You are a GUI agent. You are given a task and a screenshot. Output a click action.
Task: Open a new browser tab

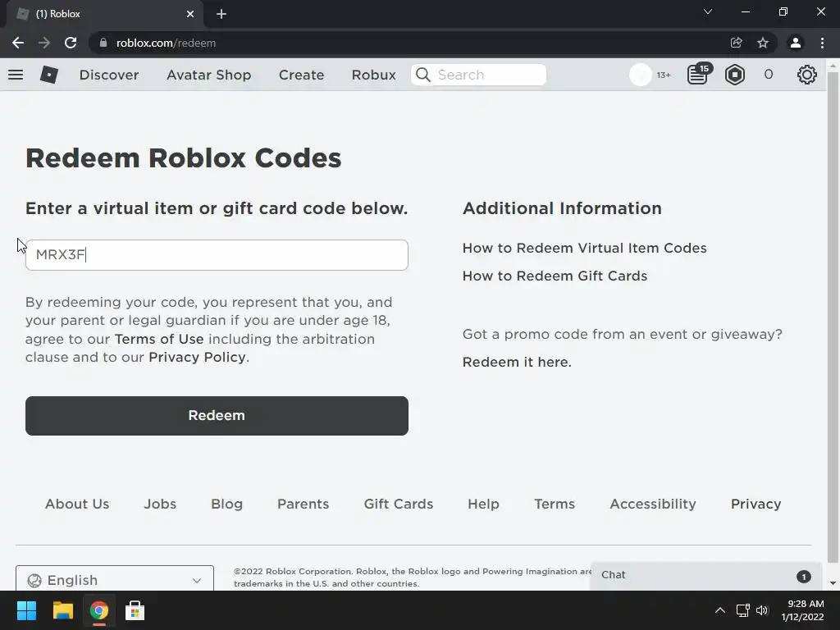[x=221, y=14]
